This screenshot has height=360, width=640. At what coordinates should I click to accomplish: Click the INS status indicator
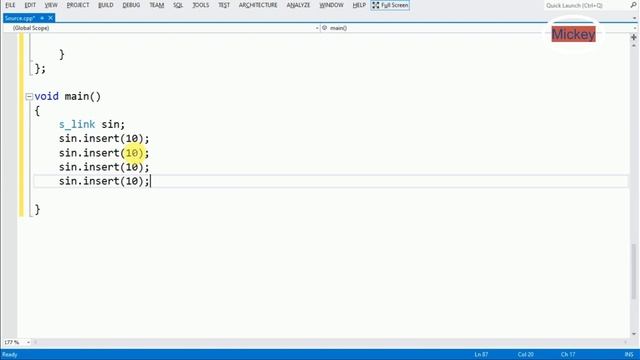(629, 354)
